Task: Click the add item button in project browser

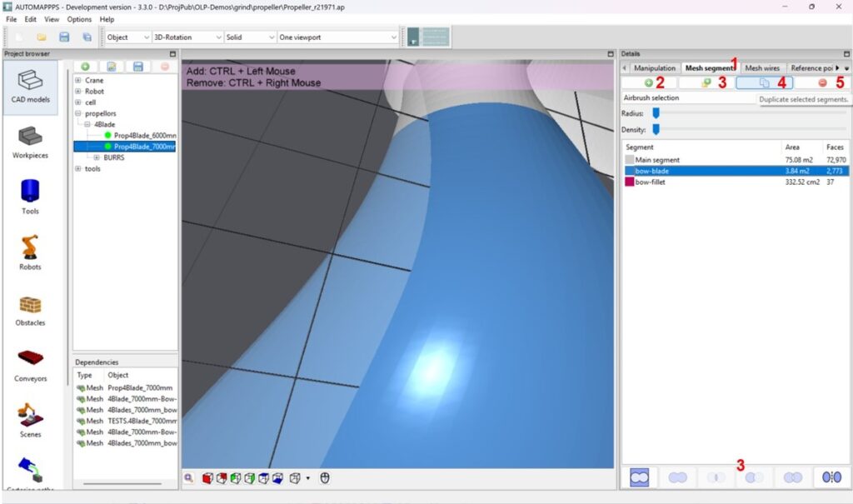Action: (x=85, y=67)
